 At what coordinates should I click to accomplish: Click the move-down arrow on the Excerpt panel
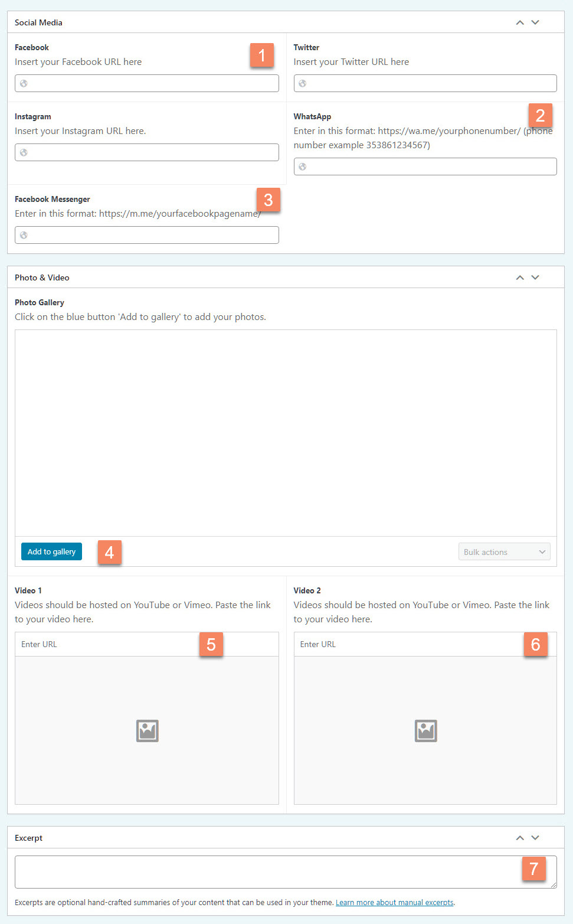[535, 837]
